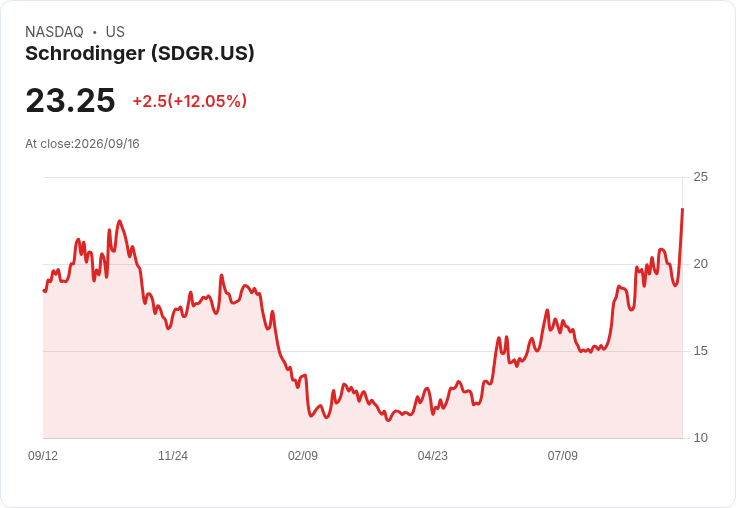Screen dimensions: 736x508
Task: Click the NASDAQ exchange label
Action: point(54,32)
